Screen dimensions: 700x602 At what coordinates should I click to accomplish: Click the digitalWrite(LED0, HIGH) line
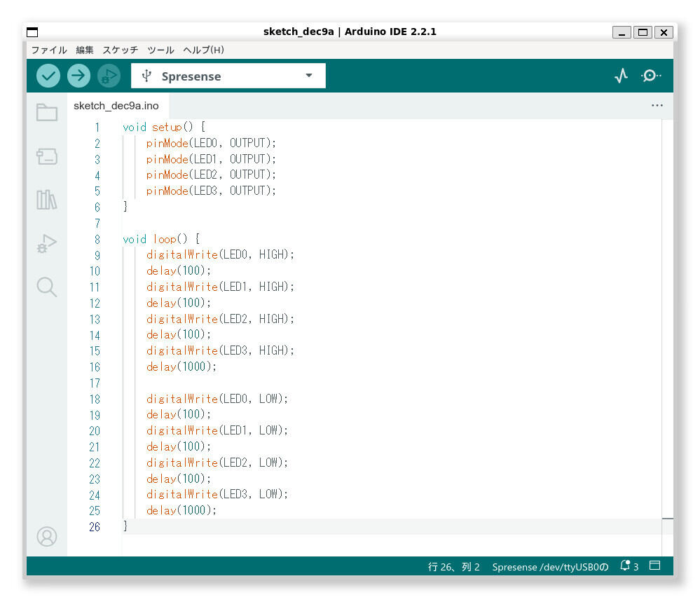click(x=221, y=255)
